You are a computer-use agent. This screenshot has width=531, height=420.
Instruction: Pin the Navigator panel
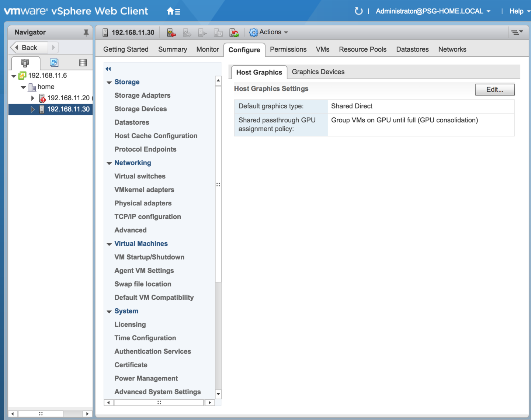coord(86,32)
